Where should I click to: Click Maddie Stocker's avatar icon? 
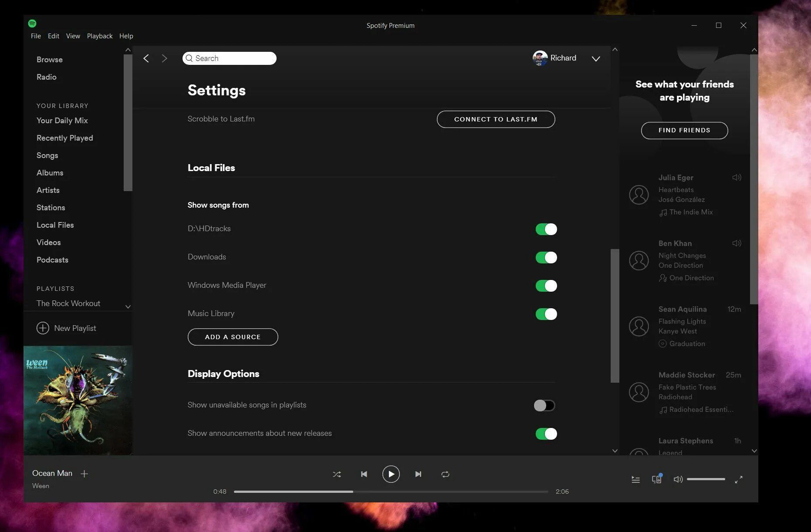[x=639, y=392]
